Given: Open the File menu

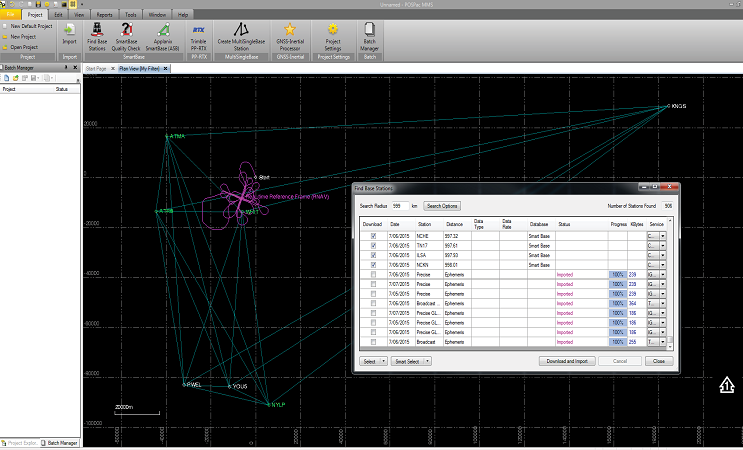Looking at the screenshot, I should (10, 15).
